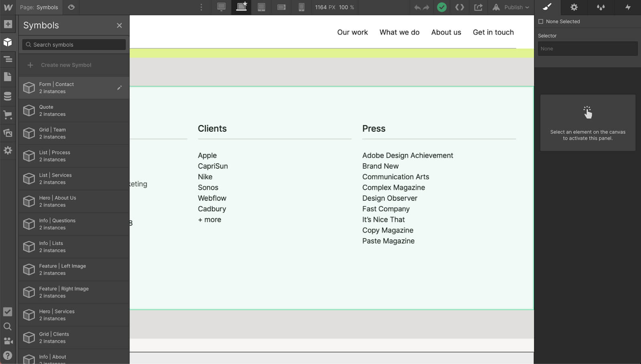
Task: Open the Assets panel icon
Action: coord(8,133)
